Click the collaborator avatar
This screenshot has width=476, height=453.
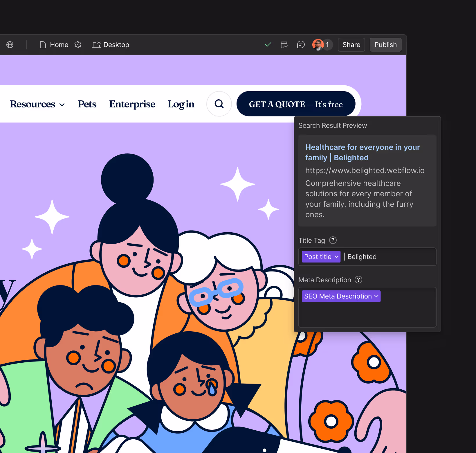tap(318, 45)
